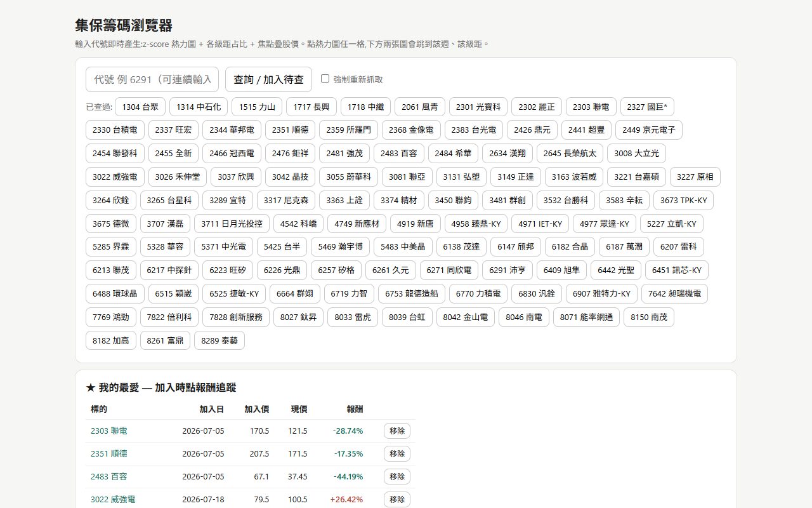The width and height of the screenshot is (812, 508).
Task: Select the 5227 立凱-KY chip
Action: point(672,224)
